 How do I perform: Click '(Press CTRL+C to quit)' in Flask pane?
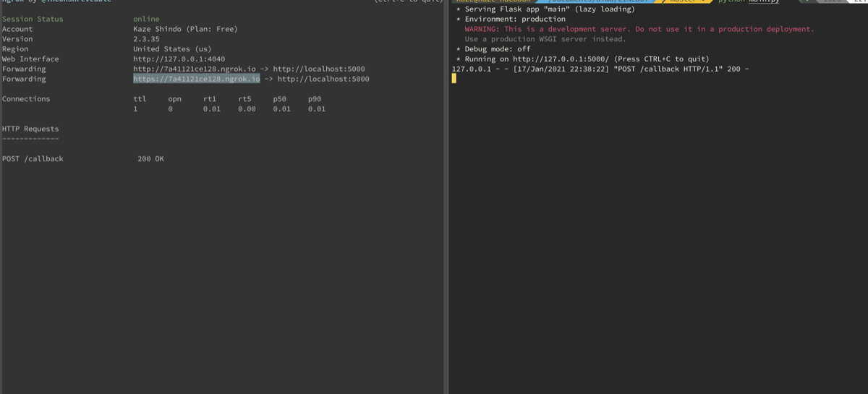point(661,59)
